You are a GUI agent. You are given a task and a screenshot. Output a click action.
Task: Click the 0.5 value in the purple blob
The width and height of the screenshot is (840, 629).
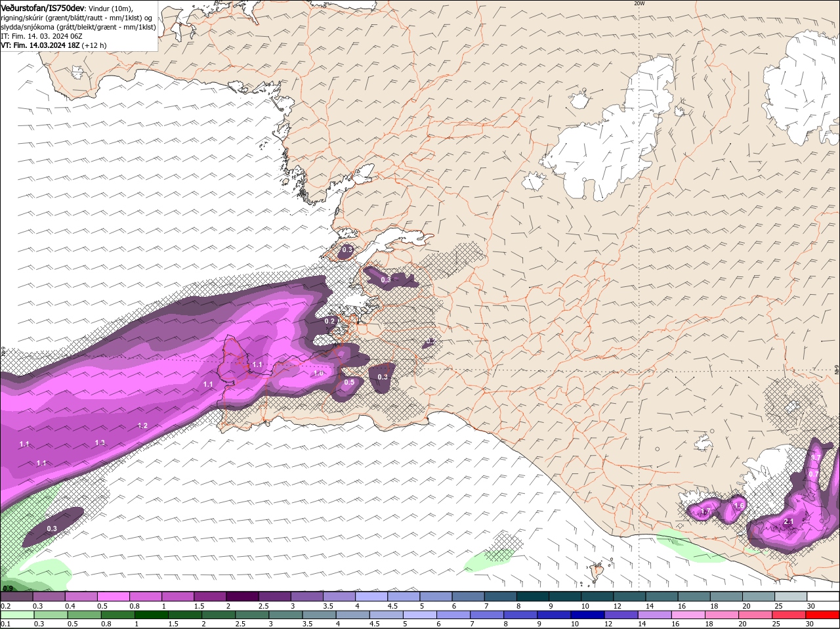click(349, 383)
